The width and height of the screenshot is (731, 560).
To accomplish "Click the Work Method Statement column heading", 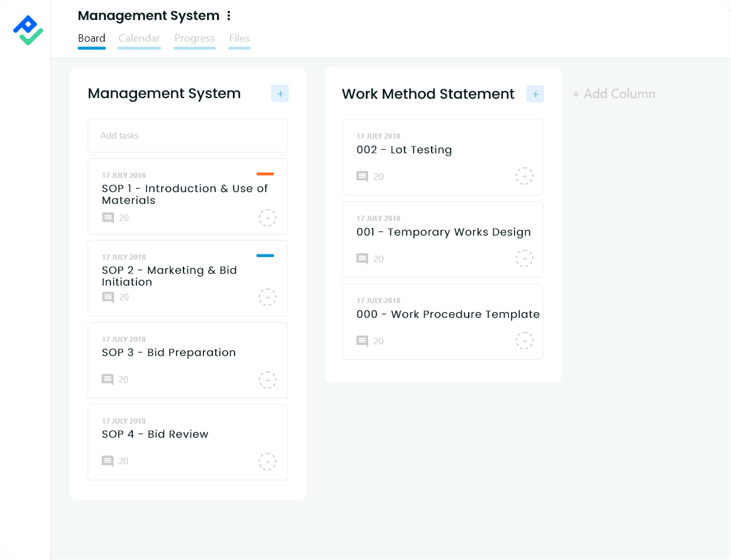I will click(428, 94).
